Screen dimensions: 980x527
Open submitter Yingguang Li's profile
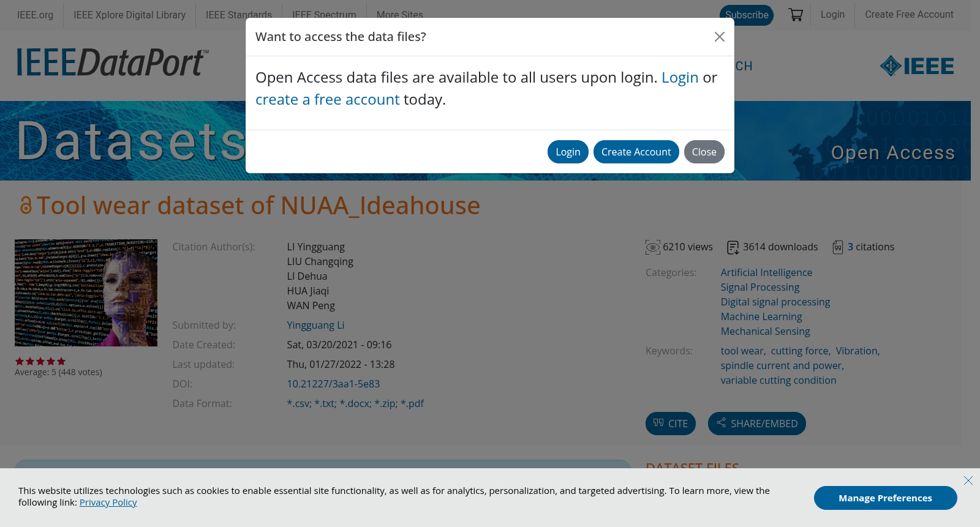coord(315,326)
